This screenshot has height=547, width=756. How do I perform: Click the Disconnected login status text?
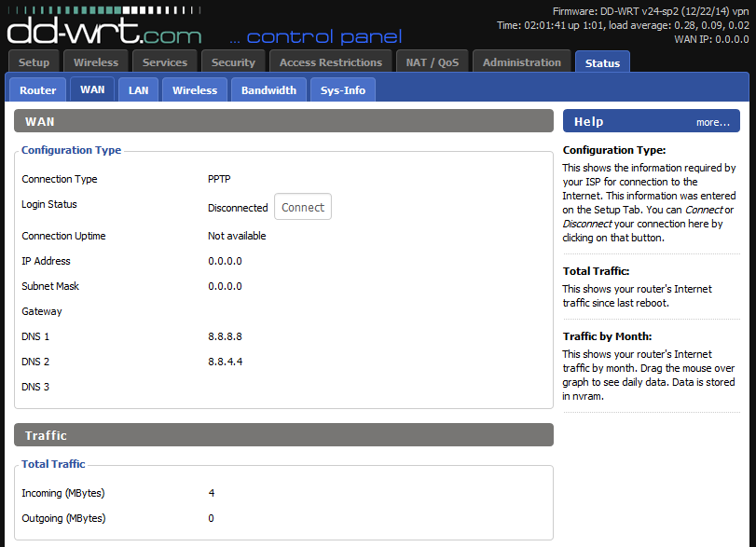[x=238, y=208]
